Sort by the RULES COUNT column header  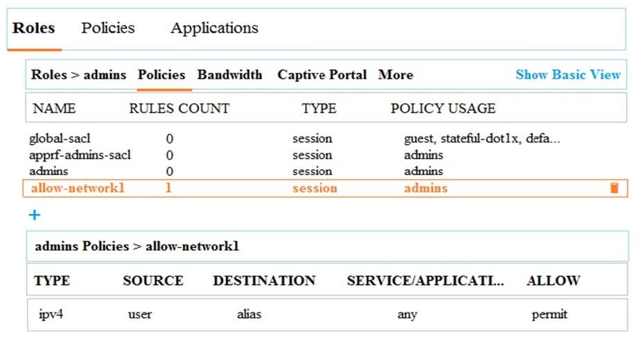[179, 108]
